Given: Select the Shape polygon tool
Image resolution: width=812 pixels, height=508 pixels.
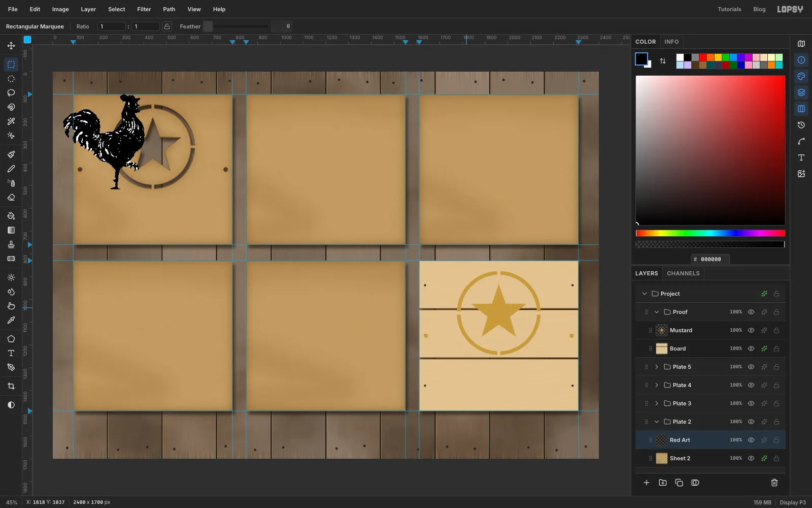Looking at the screenshot, I should [11, 339].
